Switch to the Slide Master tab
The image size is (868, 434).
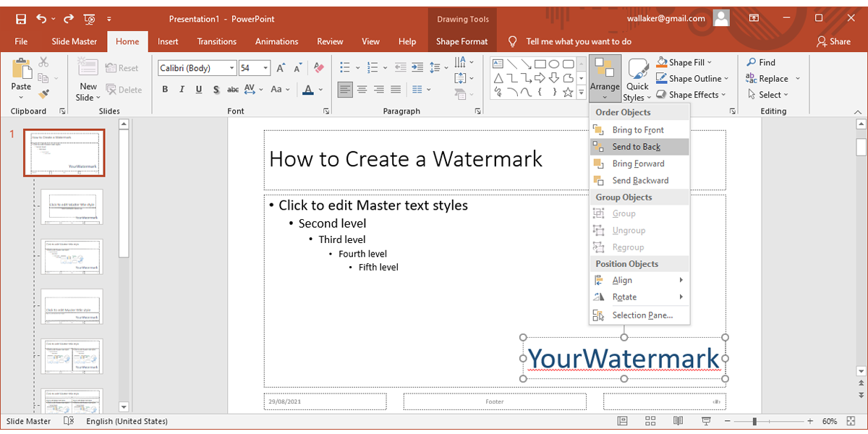(x=75, y=41)
